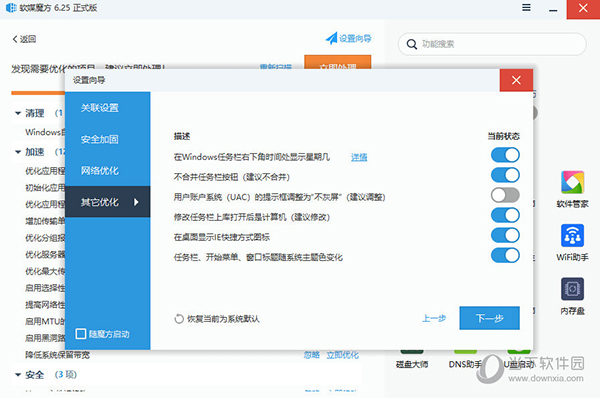Open the 内存盘 tool icon

(x=572, y=289)
